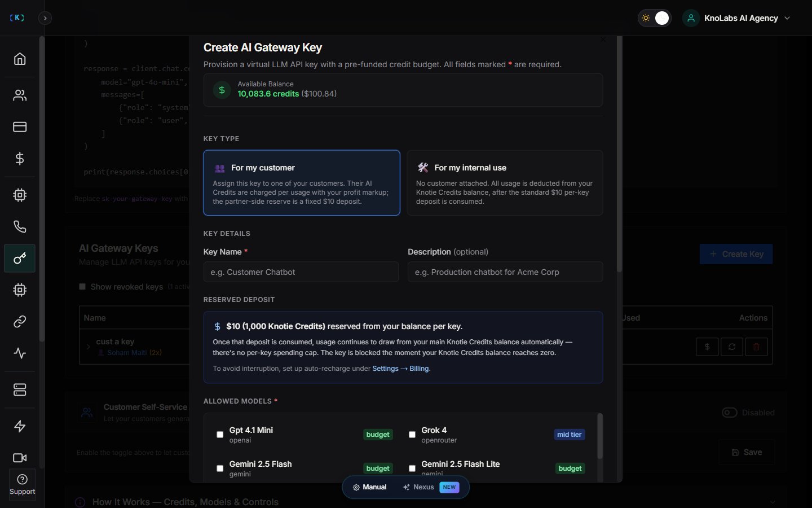Open the link chain icon in sidebar
812x508 pixels.
tap(20, 322)
